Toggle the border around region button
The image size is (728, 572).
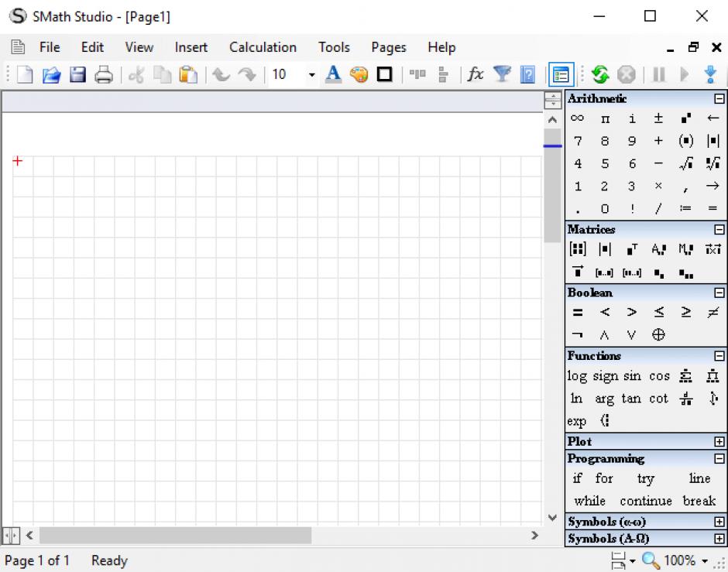pos(384,75)
